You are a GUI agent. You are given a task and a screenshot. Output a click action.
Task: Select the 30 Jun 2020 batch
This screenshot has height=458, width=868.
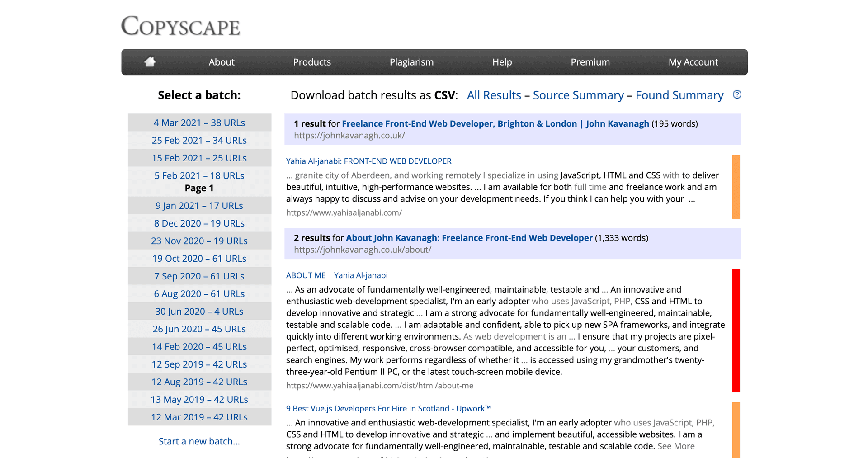[x=199, y=311]
